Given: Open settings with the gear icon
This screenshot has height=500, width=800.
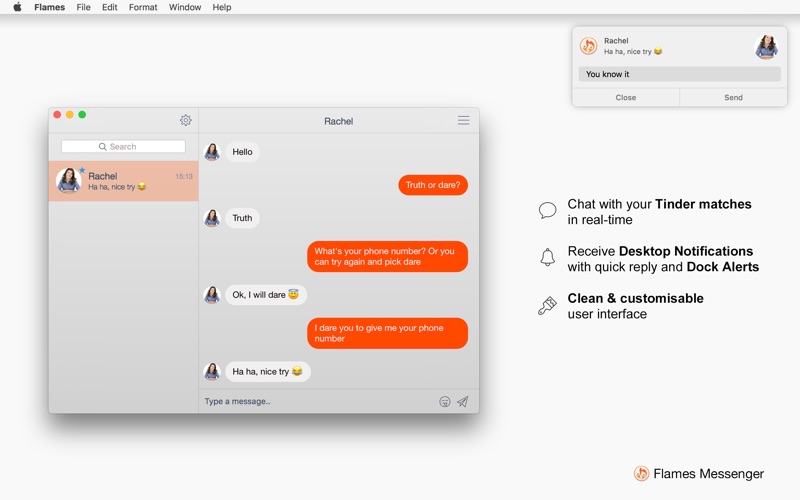Looking at the screenshot, I should 185,120.
